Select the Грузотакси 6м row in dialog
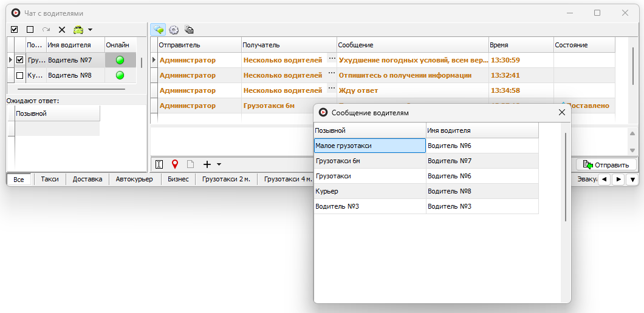The width and height of the screenshot is (644, 313). coord(426,161)
